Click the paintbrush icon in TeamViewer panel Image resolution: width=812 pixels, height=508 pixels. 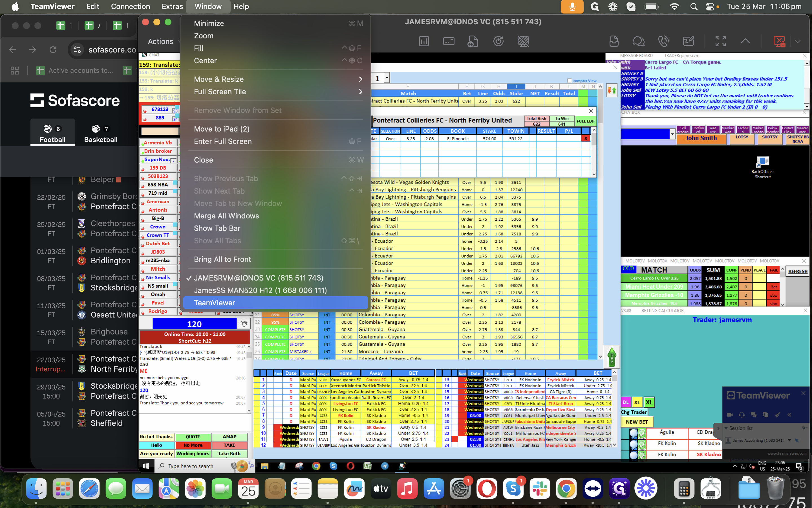point(777,415)
